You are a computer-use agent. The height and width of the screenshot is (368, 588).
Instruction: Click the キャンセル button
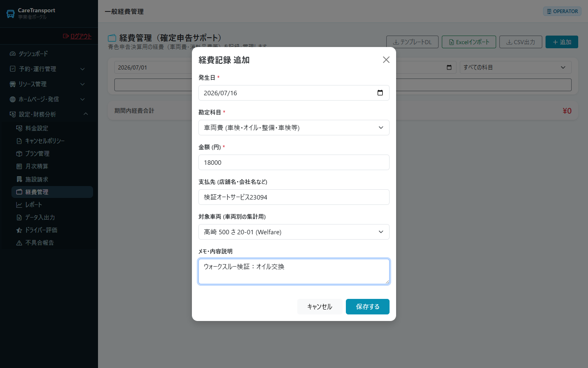[320, 307]
